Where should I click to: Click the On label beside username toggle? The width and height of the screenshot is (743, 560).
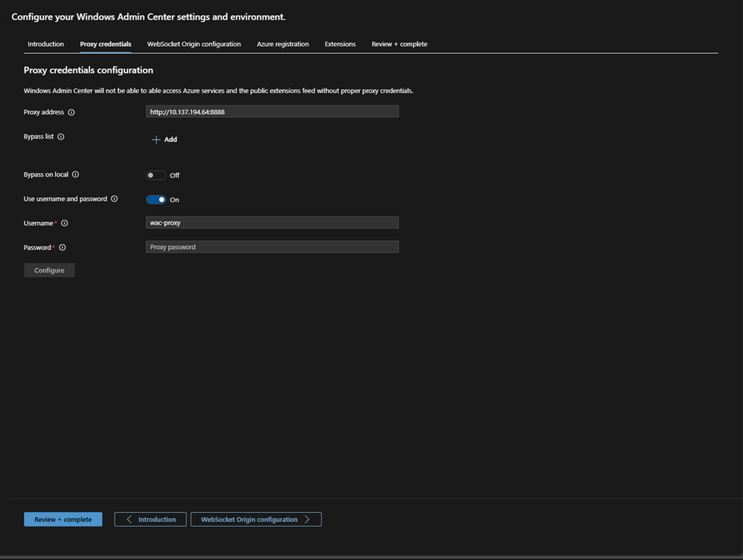pos(174,200)
